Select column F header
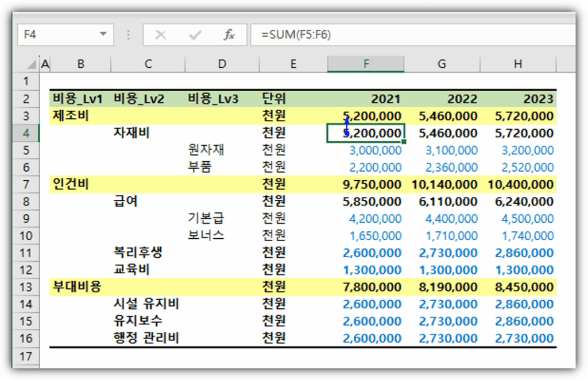This screenshot has height=380, width=588. pos(366,64)
